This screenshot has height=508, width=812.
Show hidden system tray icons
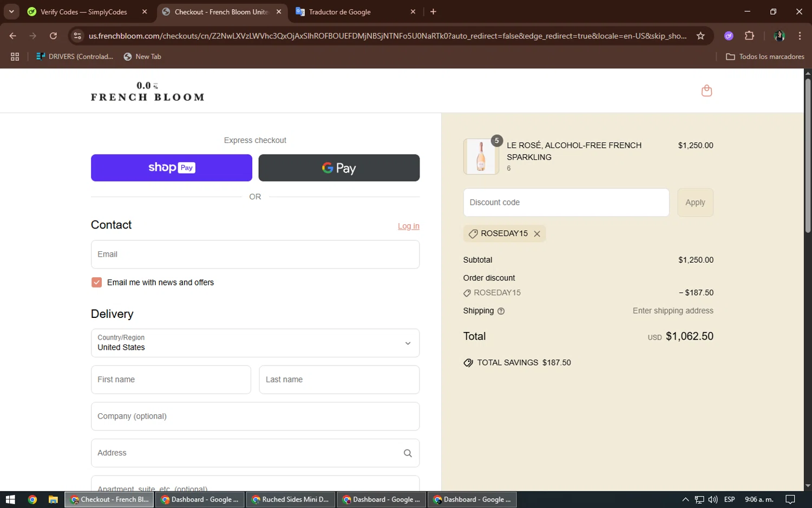685,499
